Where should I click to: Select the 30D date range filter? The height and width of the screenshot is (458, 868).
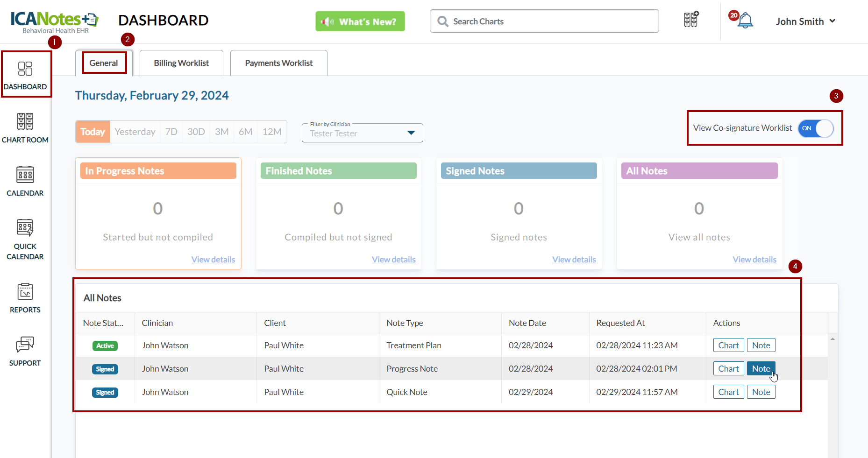(x=196, y=132)
